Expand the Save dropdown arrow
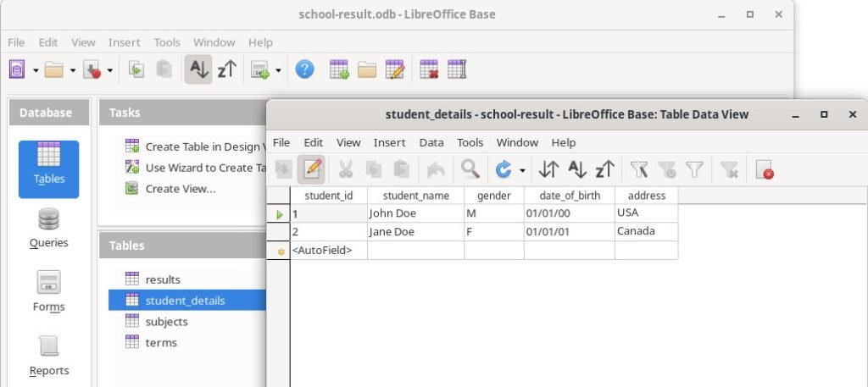Screen dimensions: 868x387 (109, 70)
